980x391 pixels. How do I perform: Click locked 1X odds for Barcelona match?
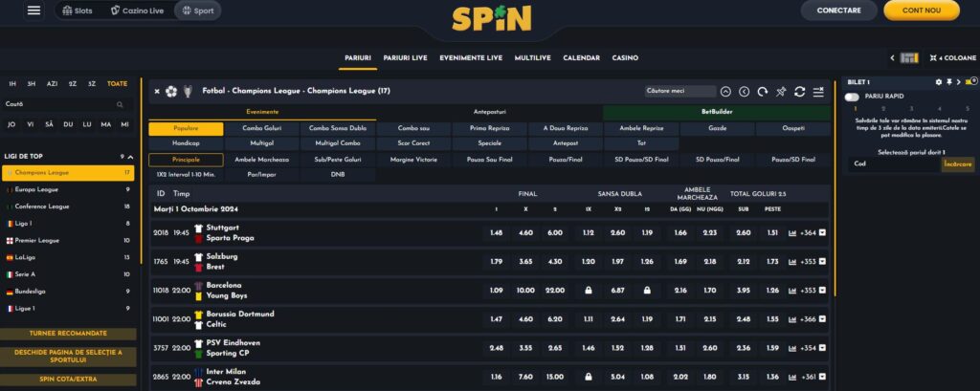click(x=589, y=291)
